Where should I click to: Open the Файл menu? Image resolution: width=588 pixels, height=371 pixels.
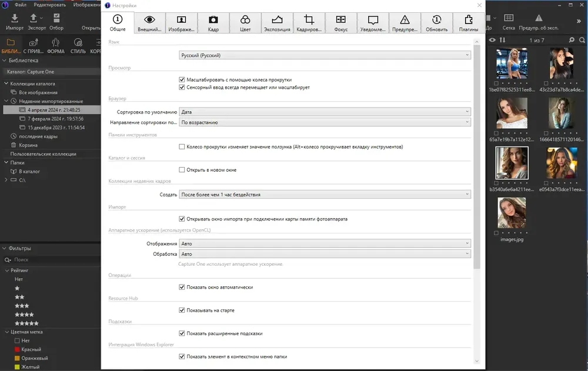click(20, 5)
